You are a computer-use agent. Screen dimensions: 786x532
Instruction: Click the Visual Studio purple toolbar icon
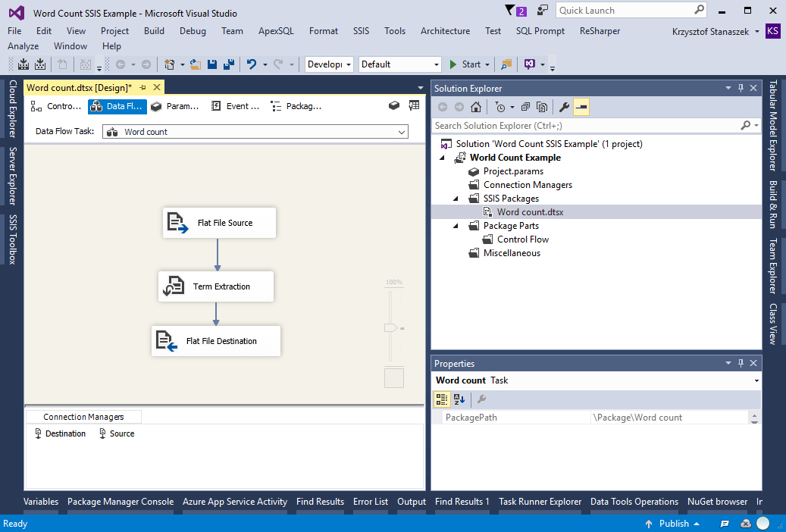(529, 64)
